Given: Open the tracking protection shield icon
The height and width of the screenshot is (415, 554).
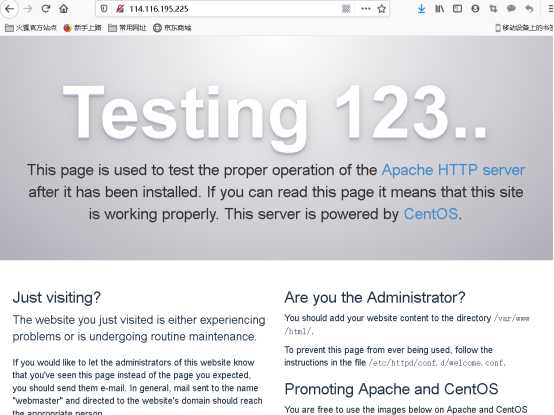Looking at the screenshot, I should tap(104, 8).
